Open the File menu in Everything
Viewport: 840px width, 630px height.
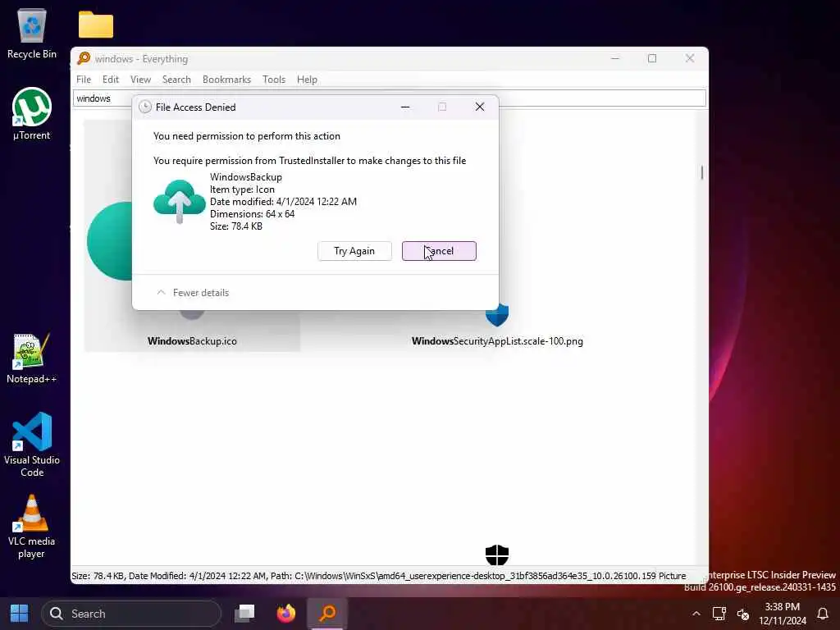pos(84,80)
